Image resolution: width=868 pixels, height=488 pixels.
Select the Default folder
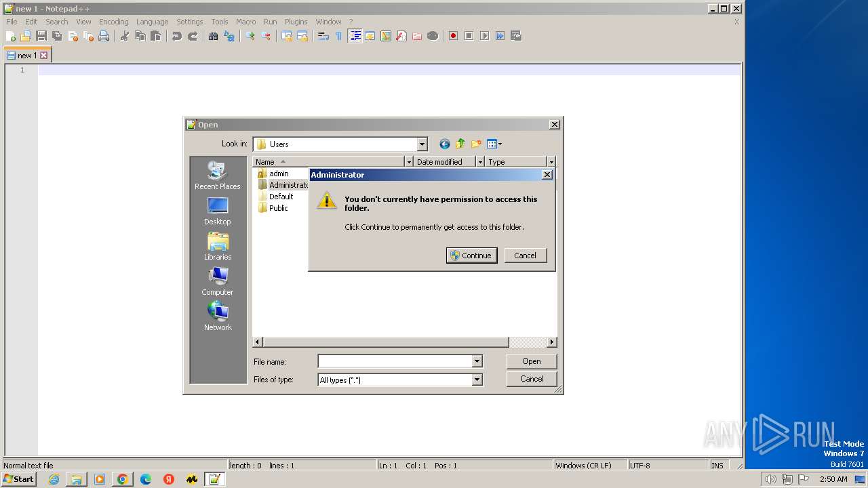coord(275,197)
